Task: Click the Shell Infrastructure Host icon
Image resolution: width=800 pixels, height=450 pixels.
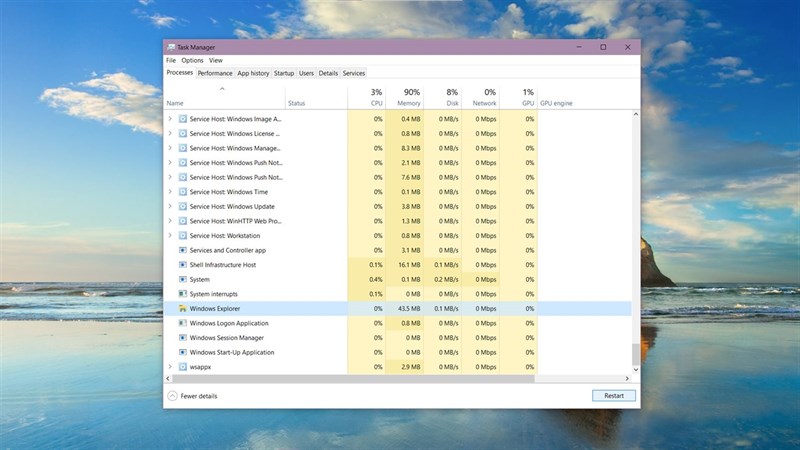Action: (x=182, y=265)
